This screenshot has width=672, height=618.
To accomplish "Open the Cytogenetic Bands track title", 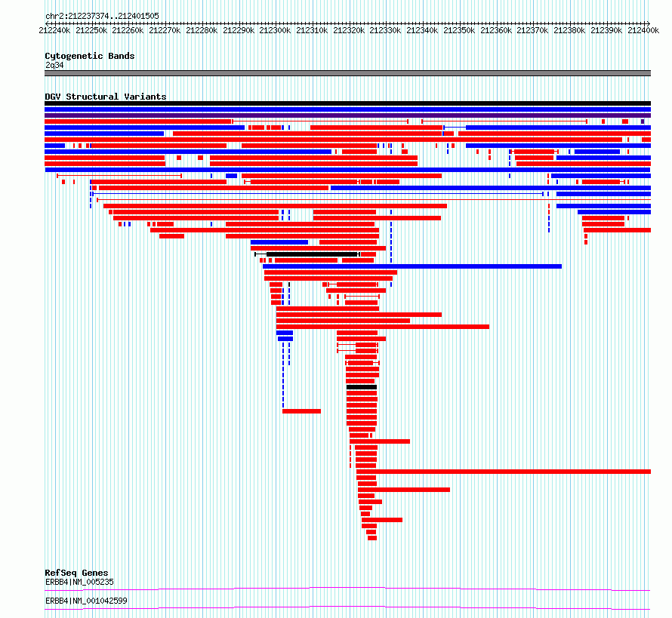I will (x=90, y=56).
